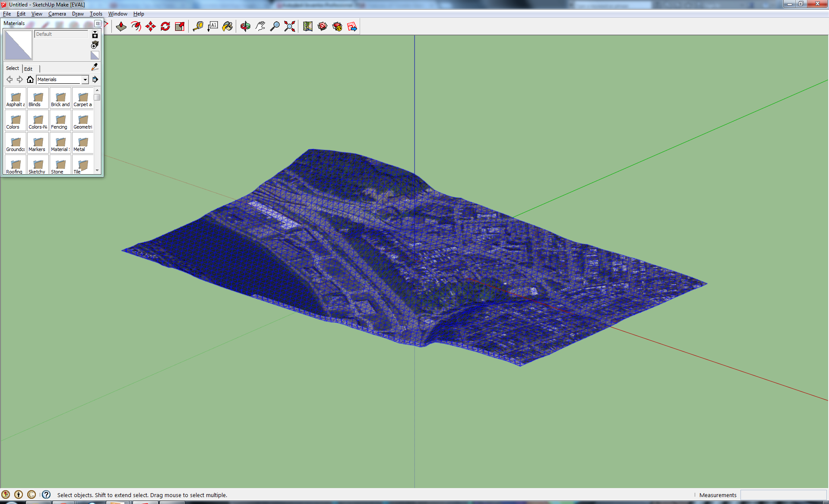The image size is (829, 504).
Task: Select the Paint Bucket tool
Action: 228,27
